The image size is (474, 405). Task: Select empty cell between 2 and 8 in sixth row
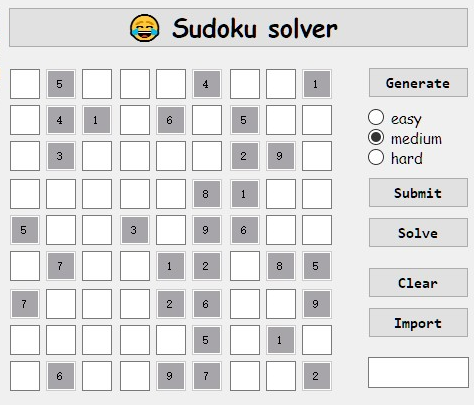(245, 266)
